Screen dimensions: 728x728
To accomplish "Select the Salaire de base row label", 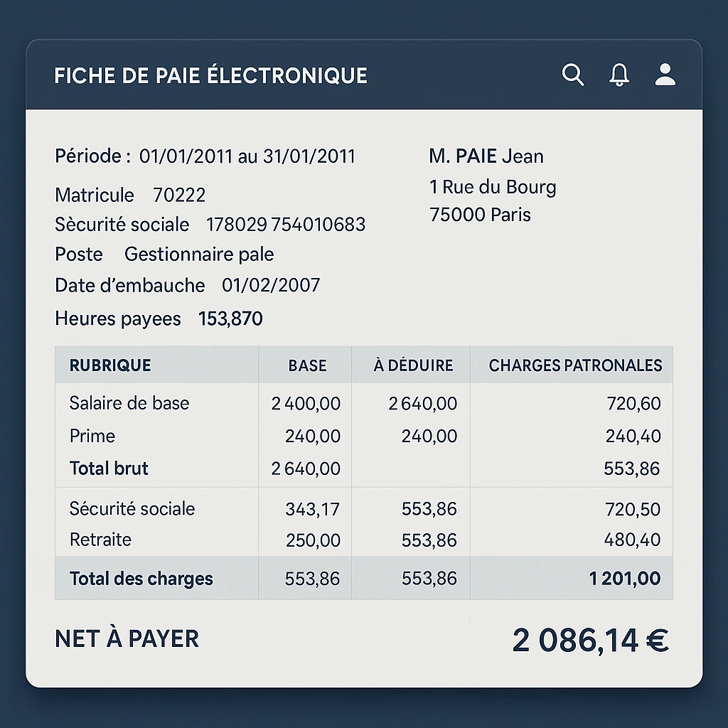I will [129, 403].
